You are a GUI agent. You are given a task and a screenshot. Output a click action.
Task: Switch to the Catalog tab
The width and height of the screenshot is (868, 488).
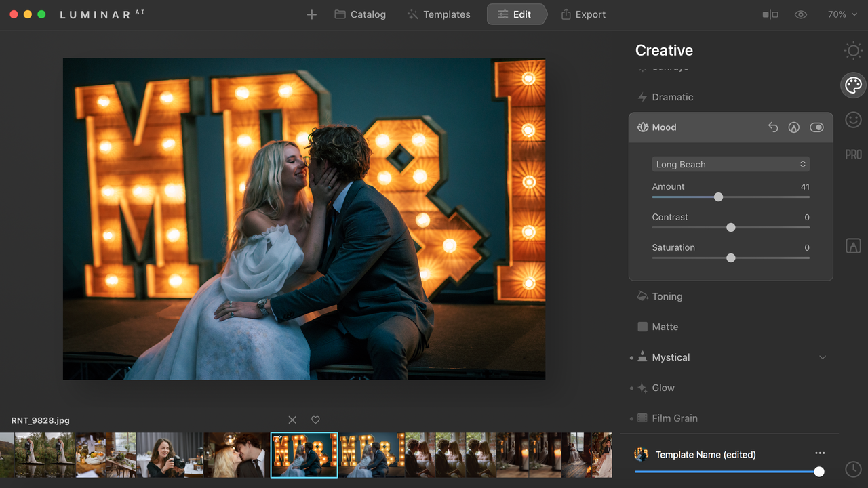tap(360, 14)
